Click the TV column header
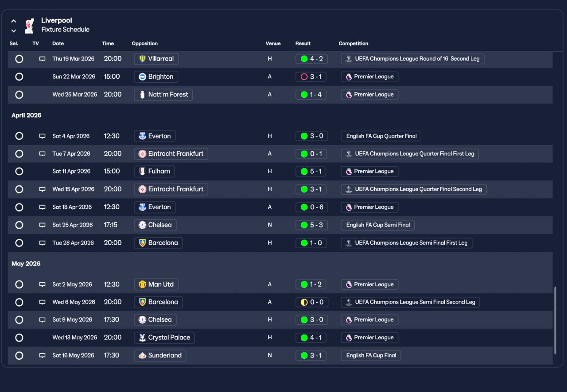The height and width of the screenshot is (392, 567). pos(36,43)
